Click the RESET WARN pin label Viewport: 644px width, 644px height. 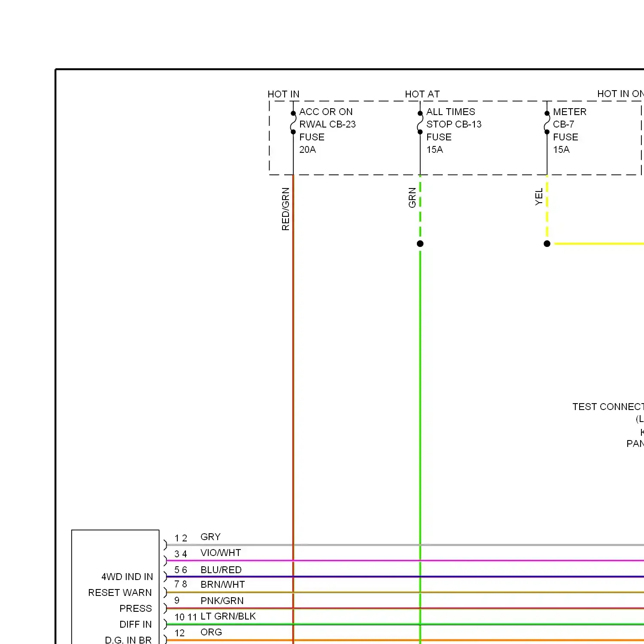pyautogui.click(x=120, y=592)
